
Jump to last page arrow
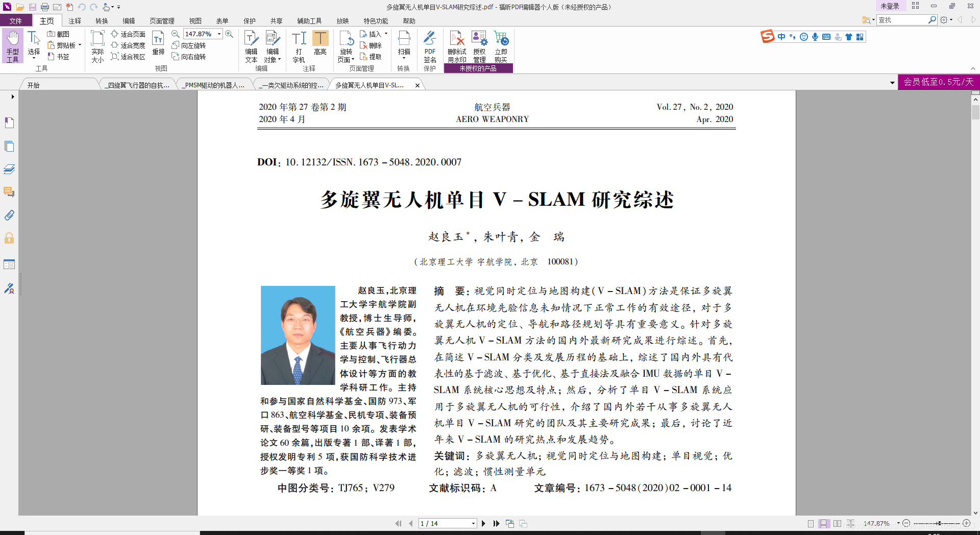point(496,523)
